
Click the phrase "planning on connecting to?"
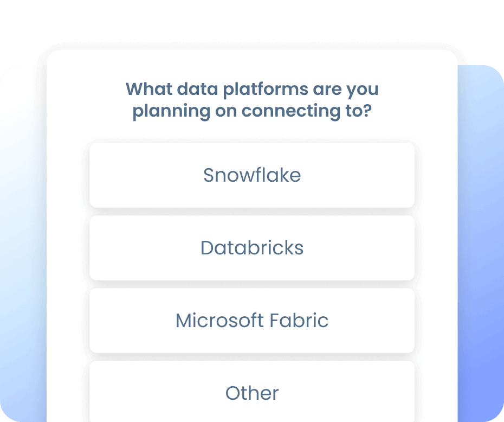point(252,111)
